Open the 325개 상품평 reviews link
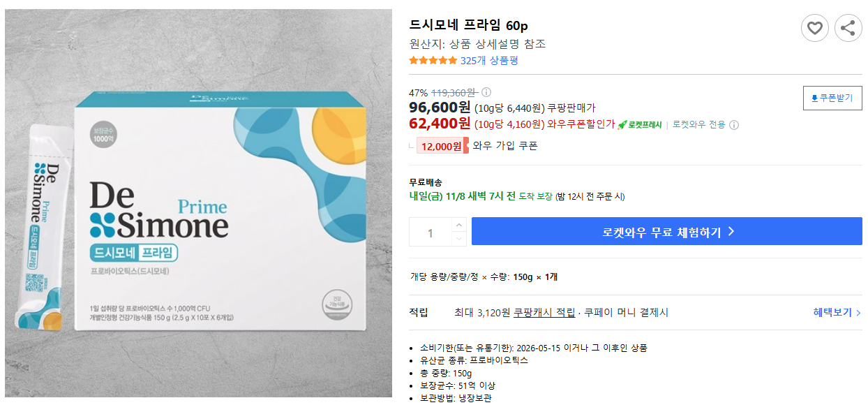The width and height of the screenshot is (868, 405). (490, 61)
